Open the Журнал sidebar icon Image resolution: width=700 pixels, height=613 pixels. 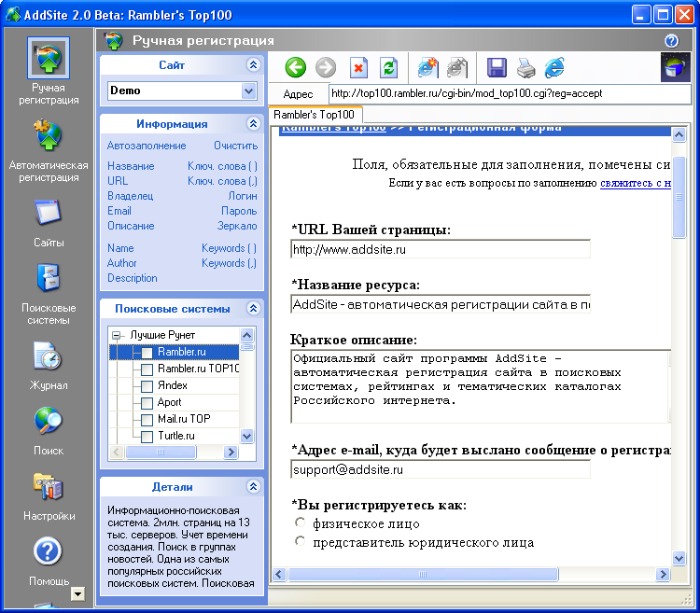tap(49, 355)
